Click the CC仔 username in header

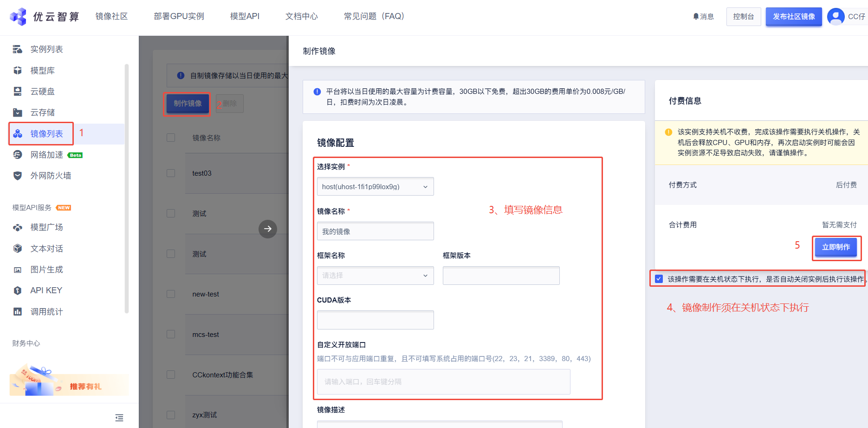click(856, 17)
